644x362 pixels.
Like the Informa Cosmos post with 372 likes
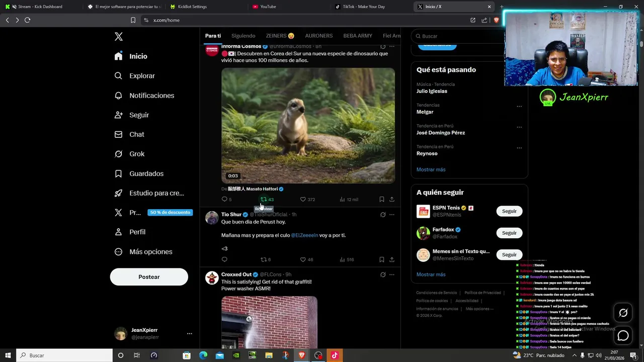pyautogui.click(x=307, y=200)
